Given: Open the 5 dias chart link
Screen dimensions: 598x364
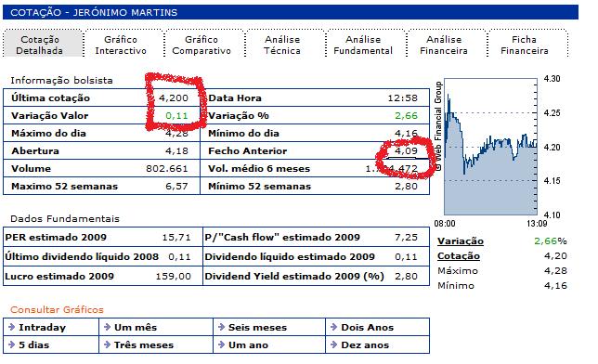Looking at the screenshot, I should pos(34,344).
